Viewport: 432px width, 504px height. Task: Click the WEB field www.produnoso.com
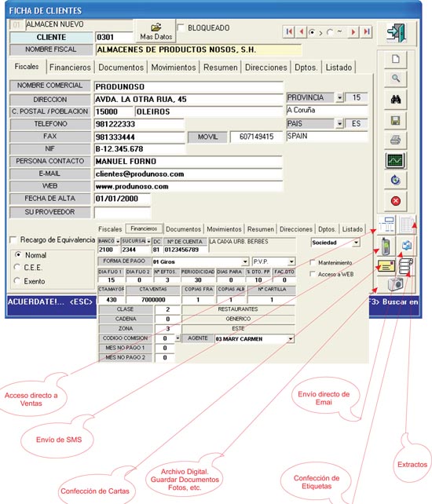pyautogui.click(x=189, y=186)
